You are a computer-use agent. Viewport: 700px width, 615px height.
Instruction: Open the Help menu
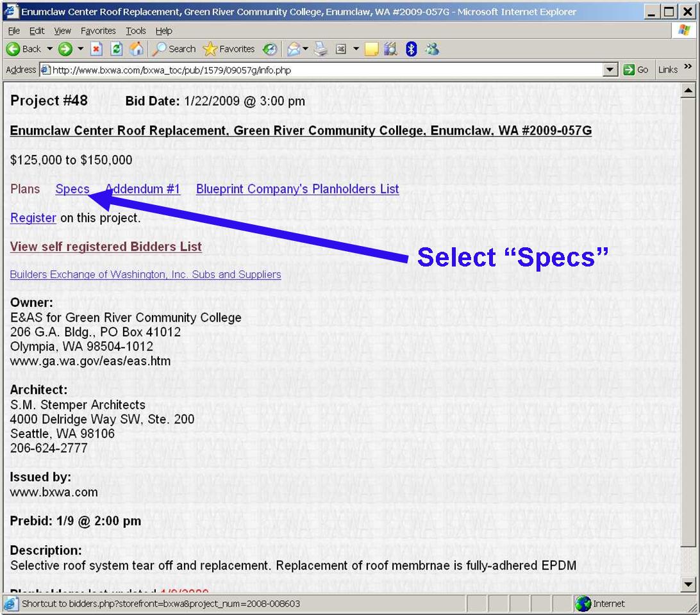[164, 31]
